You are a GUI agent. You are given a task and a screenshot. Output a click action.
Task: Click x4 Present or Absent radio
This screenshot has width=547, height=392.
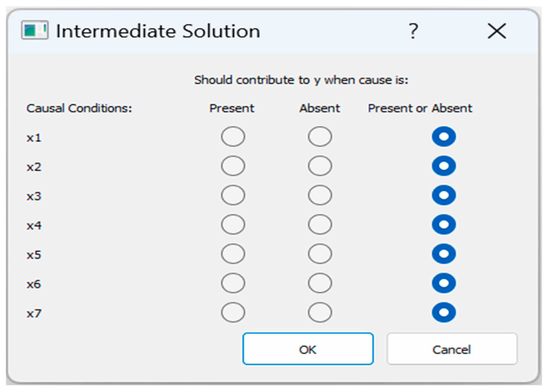pyautogui.click(x=444, y=225)
